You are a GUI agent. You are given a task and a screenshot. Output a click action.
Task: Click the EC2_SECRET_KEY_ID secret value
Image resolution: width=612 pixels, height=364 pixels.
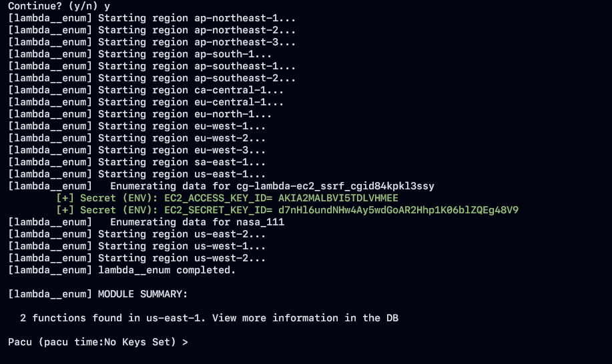(x=398, y=211)
